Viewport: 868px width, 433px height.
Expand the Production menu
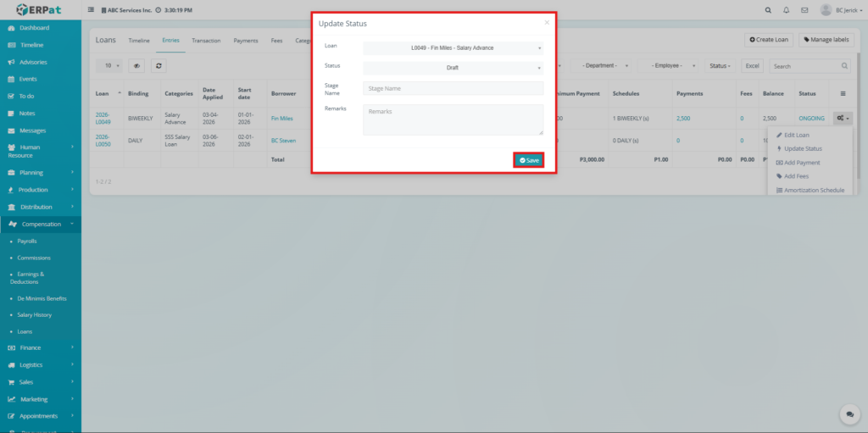[41, 189]
